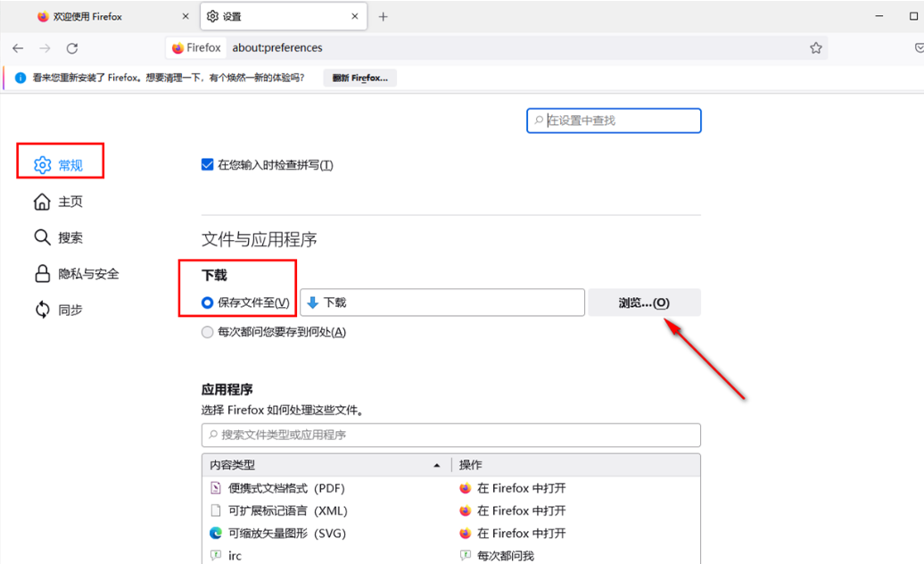Screen dimensions: 924x564
Task: Close the 设置 tab
Action: [x=355, y=16]
